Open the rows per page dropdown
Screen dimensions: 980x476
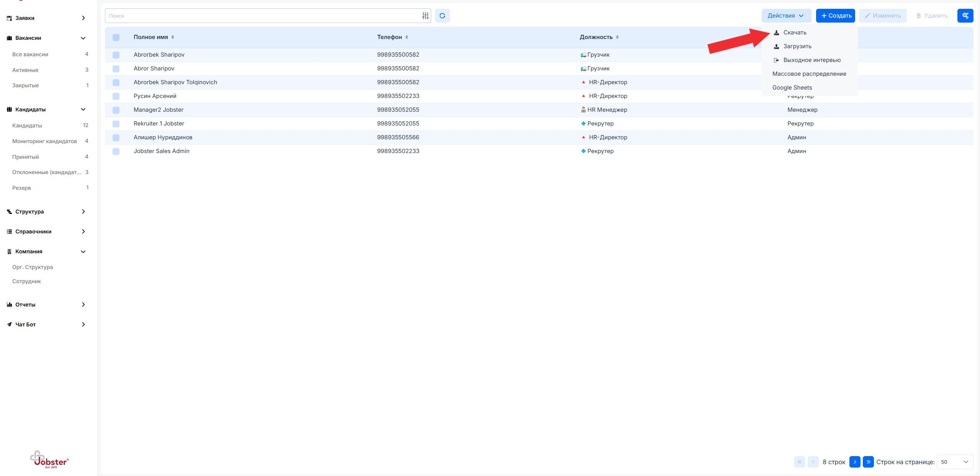click(x=954, y=462)
